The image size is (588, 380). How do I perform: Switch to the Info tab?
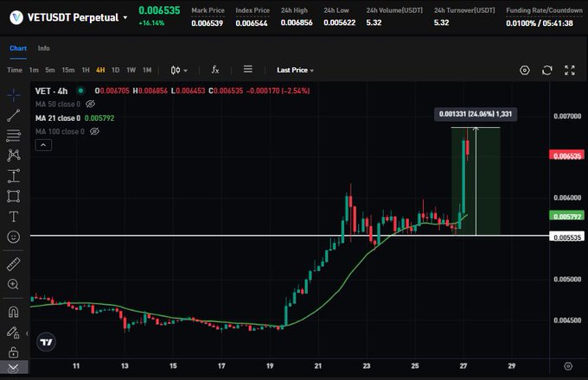pos(43,48)
